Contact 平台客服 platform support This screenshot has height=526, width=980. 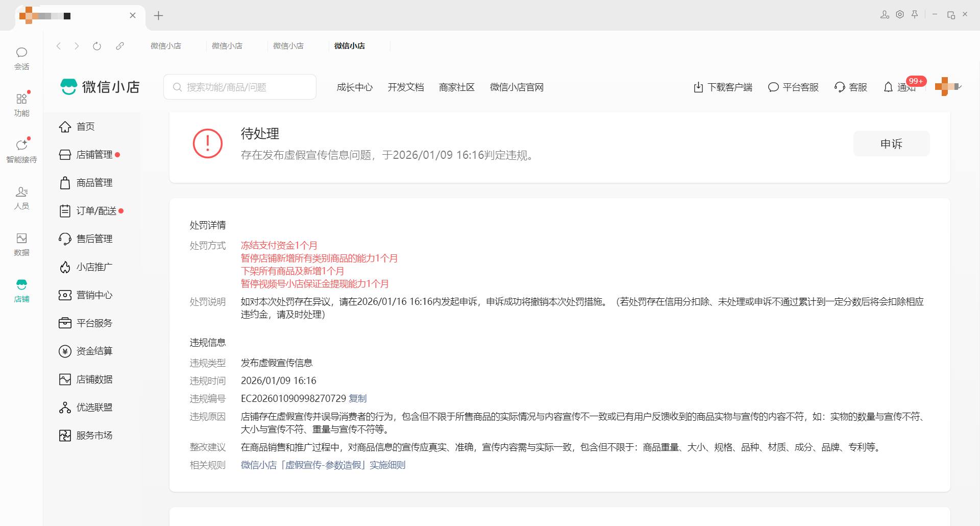click(x=793, y=87)
